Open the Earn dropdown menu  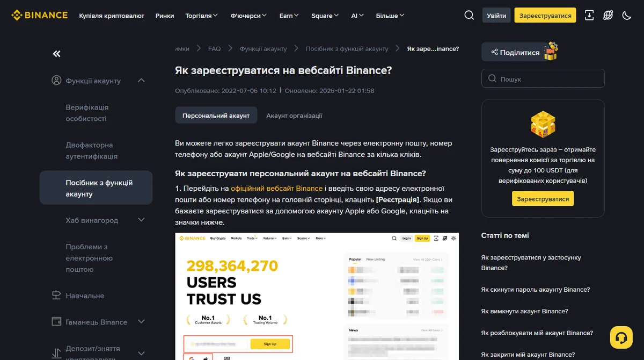[x=289, y=16]
